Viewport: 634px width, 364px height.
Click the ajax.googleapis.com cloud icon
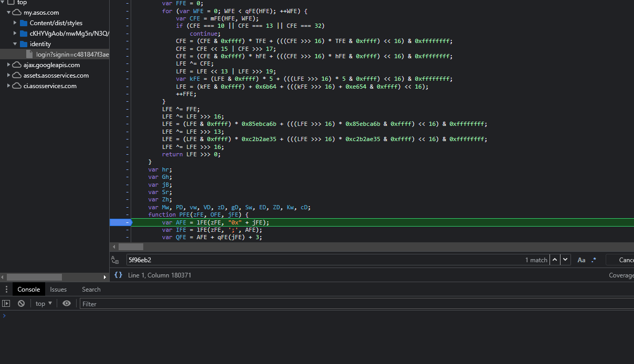click(17, 65)
